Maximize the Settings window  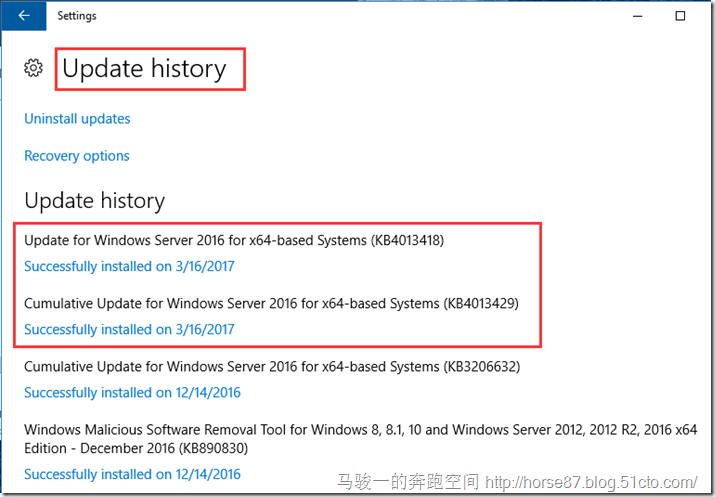(x=680, y=16)
